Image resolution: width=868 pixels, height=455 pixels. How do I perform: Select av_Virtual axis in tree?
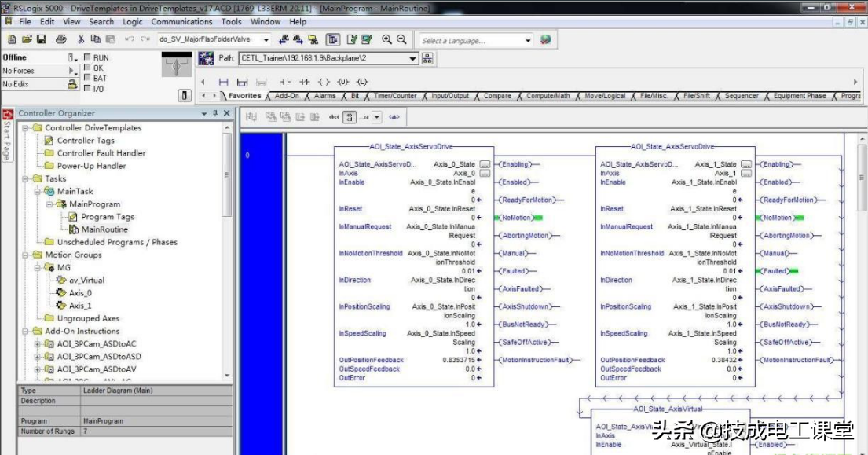86,281
